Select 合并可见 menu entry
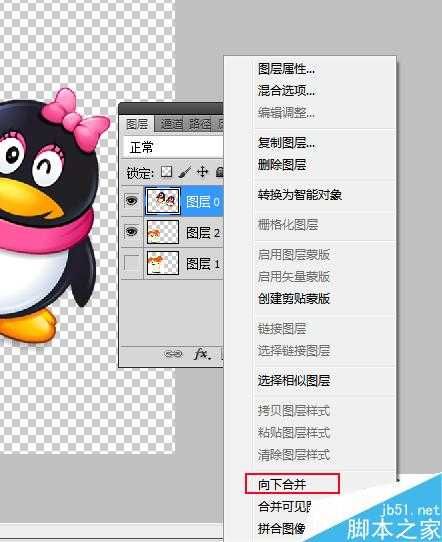 pyautogui.click(x=285, y=506)
